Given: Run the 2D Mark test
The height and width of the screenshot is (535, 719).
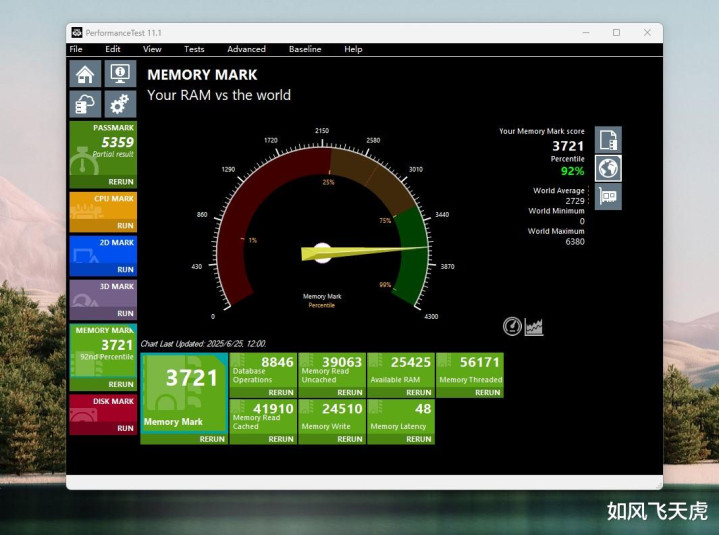Looking at the screenshot, I should tap(125, 270).
